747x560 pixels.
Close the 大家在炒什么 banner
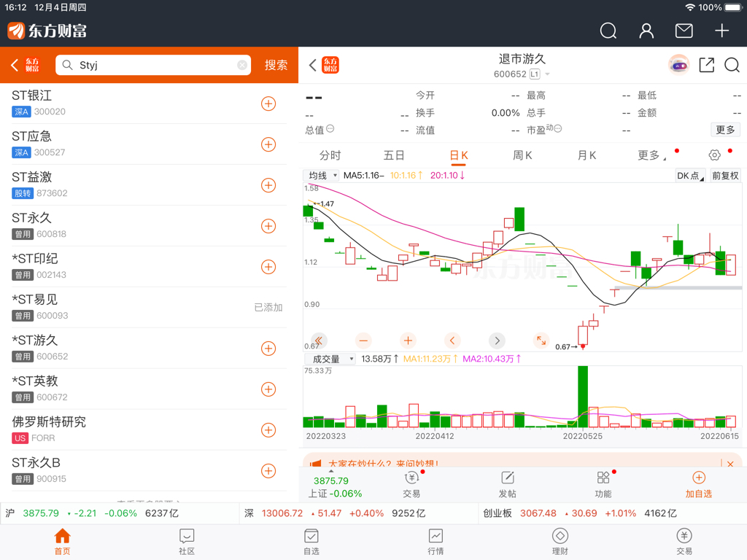click(x=729, y=463)
